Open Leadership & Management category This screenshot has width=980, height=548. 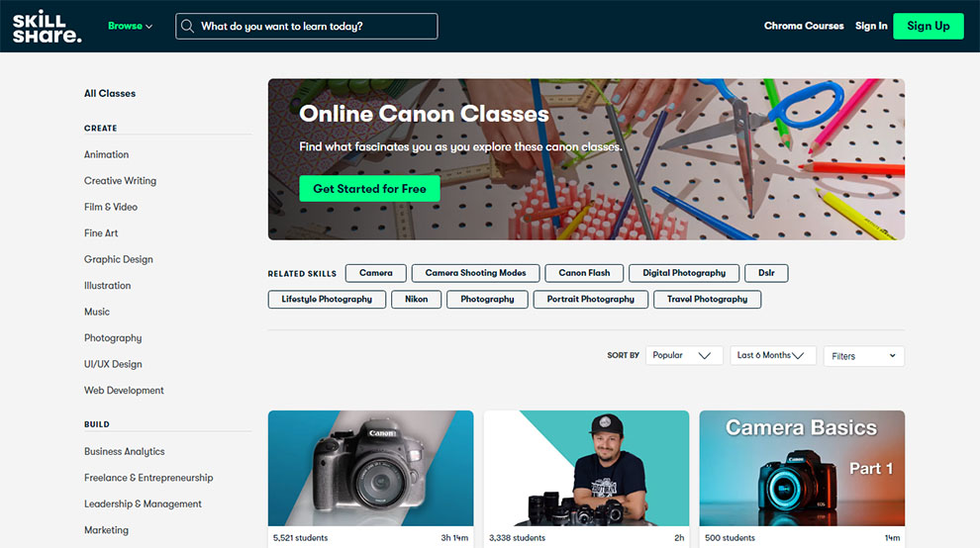tap(143, 503)
